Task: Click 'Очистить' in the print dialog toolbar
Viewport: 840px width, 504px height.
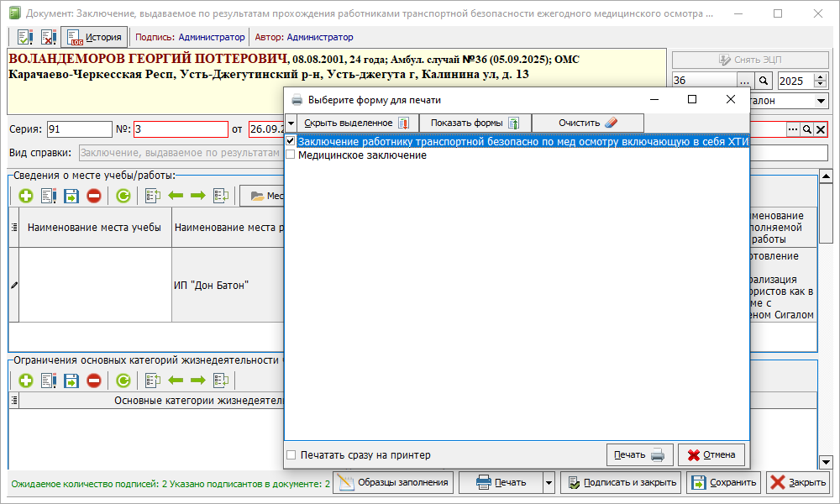Action: coord(587,123)
